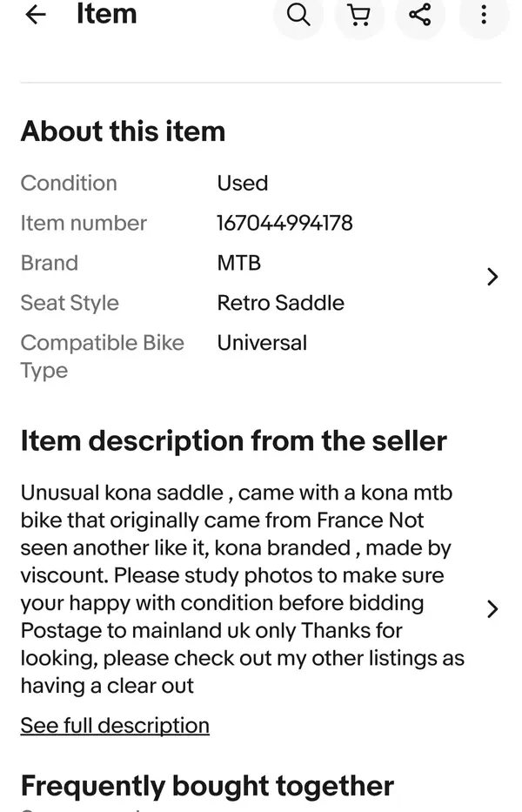Image resolution: width=522 pixels, height=812 pixels.
Task: Open the three-dot overflow menu
Action: (484, 15)
